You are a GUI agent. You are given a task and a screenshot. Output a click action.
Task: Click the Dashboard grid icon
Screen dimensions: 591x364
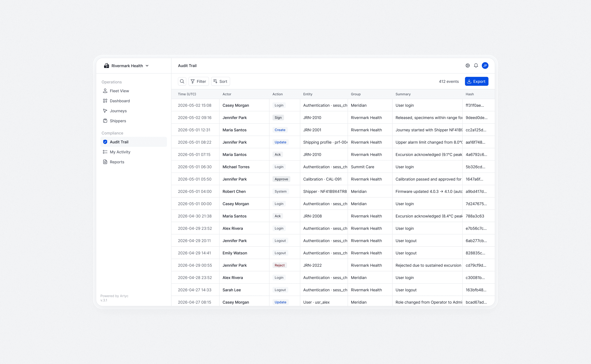pyautogui.click(x=105, y=101)
